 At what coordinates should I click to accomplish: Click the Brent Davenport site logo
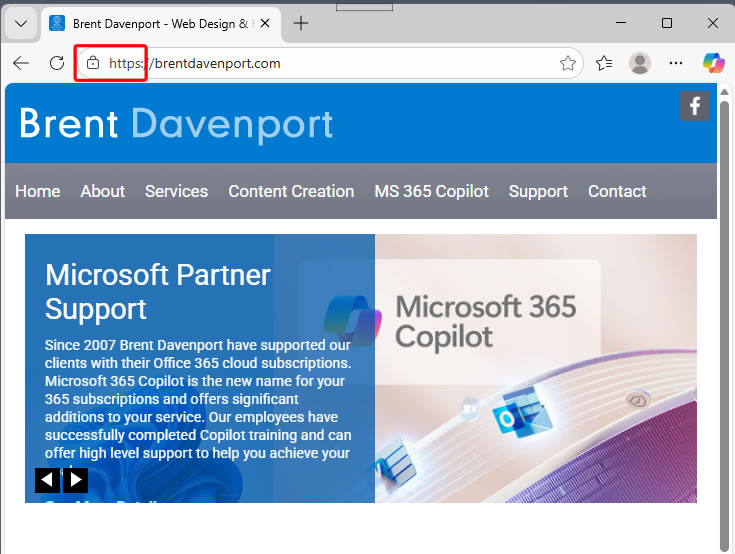(176, 124)
